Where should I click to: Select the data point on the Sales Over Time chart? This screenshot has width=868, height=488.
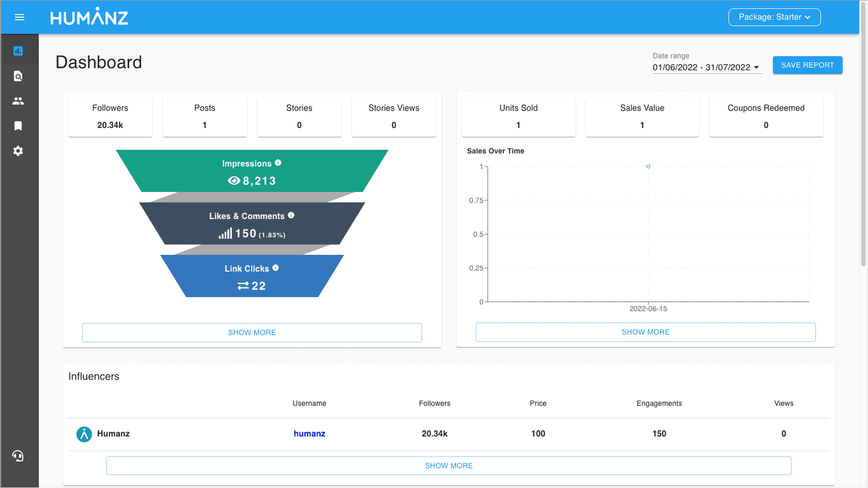pyautogui.click(x=648, y=167)
